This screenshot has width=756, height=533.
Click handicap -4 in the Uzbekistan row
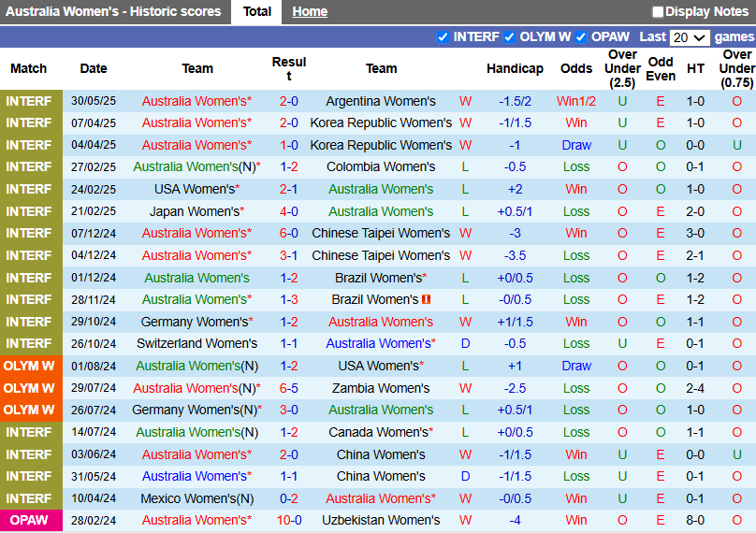(515, 520)
